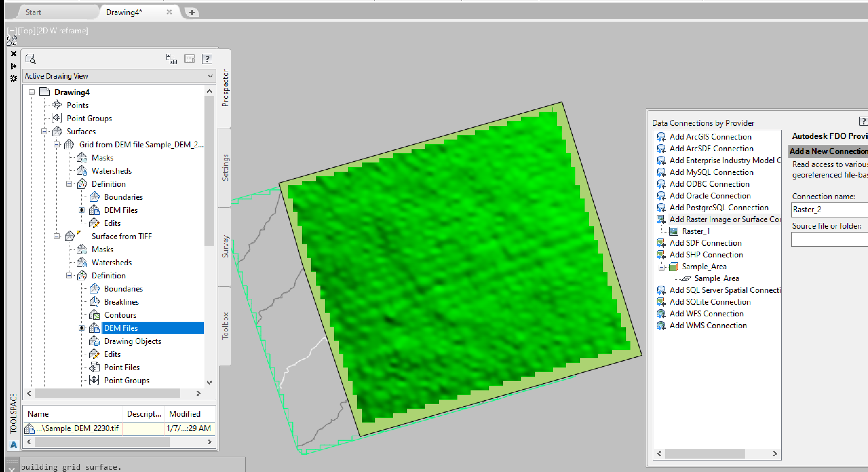Select the Raster_1 connection item
Screen dimensions: 868x472
coord(695,231)
